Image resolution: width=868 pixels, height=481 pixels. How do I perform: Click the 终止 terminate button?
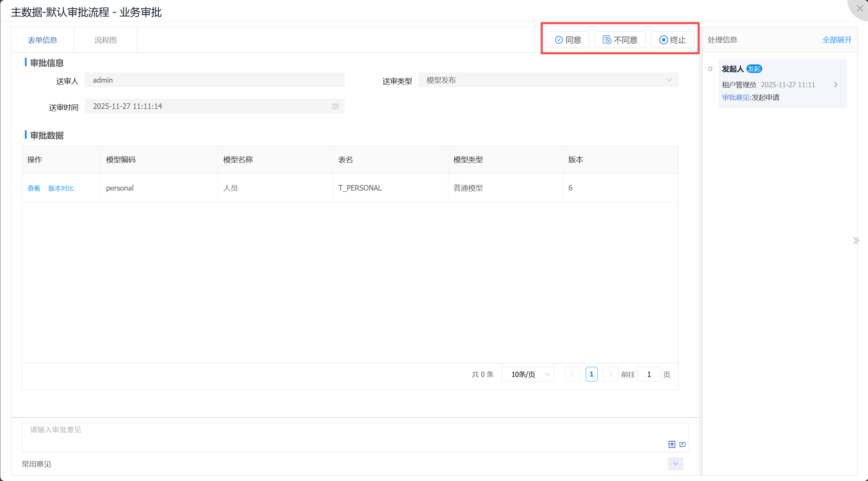coord(672,40)
